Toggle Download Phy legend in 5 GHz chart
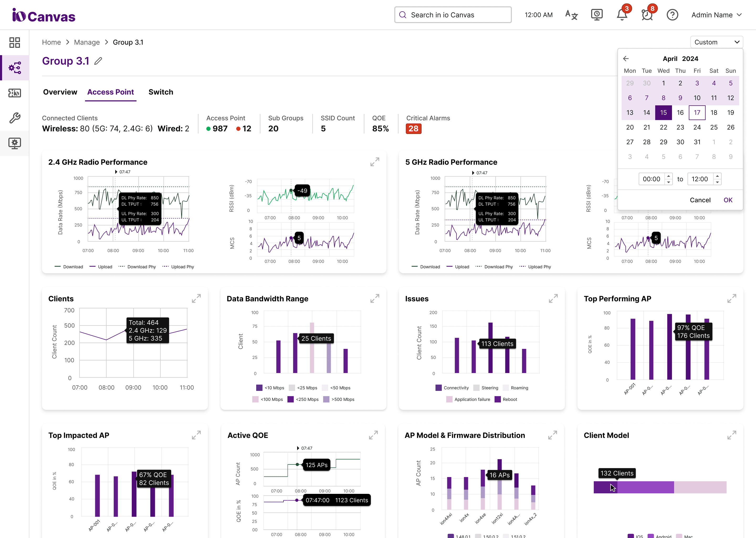The width and height of the screenshot is (756, 538). 494,267
